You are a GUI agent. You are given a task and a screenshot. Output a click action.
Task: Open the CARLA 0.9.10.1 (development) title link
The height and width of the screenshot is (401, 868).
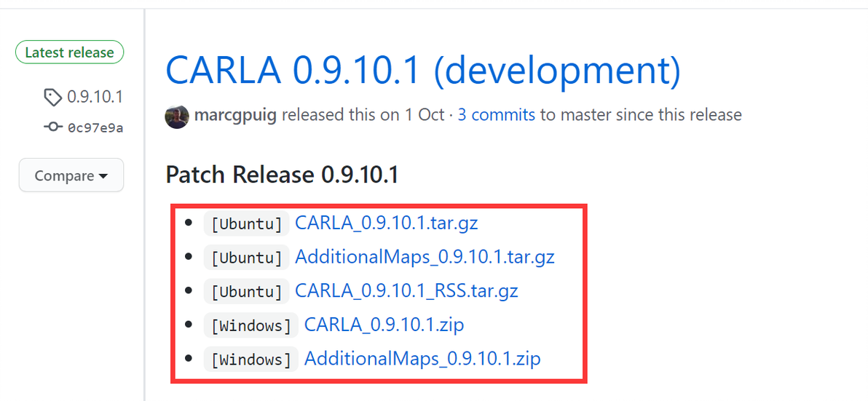[x=423, y=71]
